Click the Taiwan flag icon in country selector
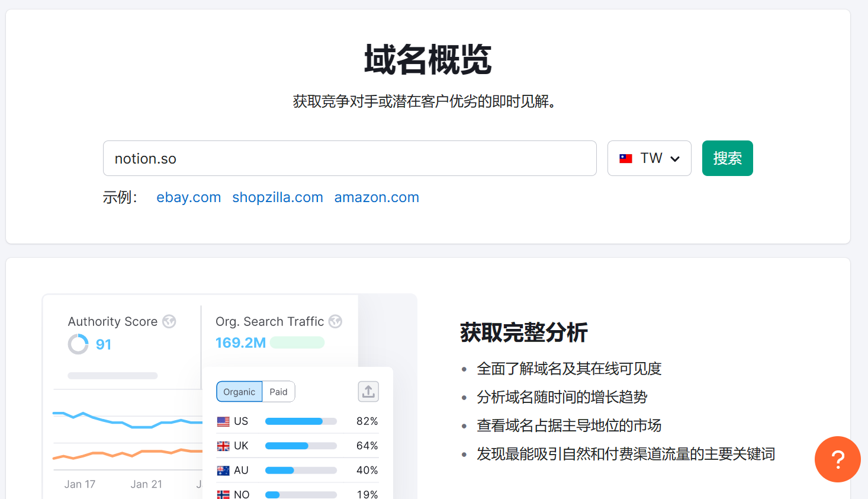Viewport: 868px width, 499px height. pyautogui.click(x=625, y=158)
